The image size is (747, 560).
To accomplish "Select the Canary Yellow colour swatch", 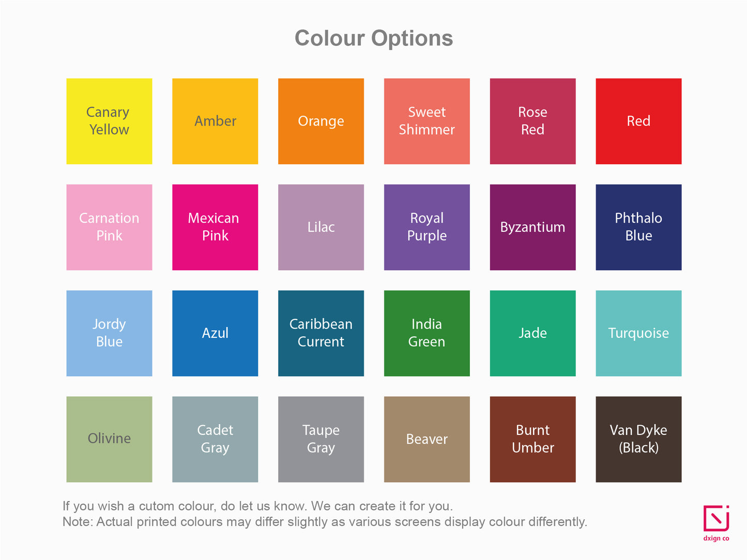I will (x=109, y=121).
